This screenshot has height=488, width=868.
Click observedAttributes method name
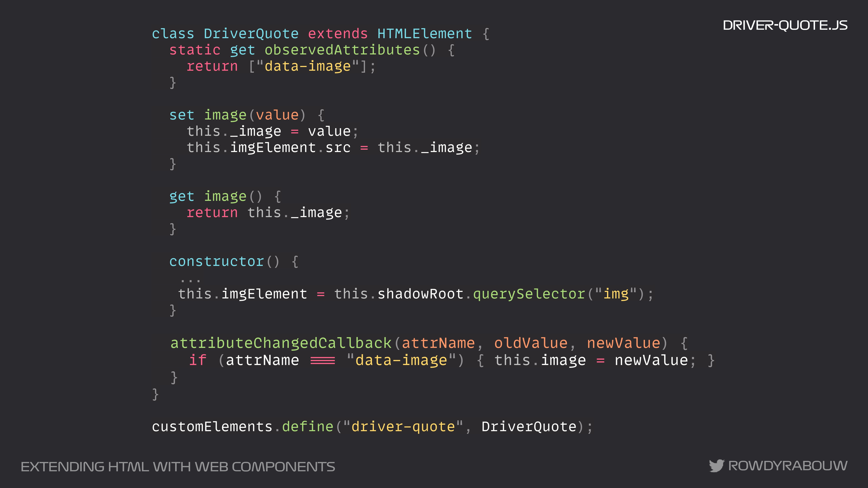[342, 50]
